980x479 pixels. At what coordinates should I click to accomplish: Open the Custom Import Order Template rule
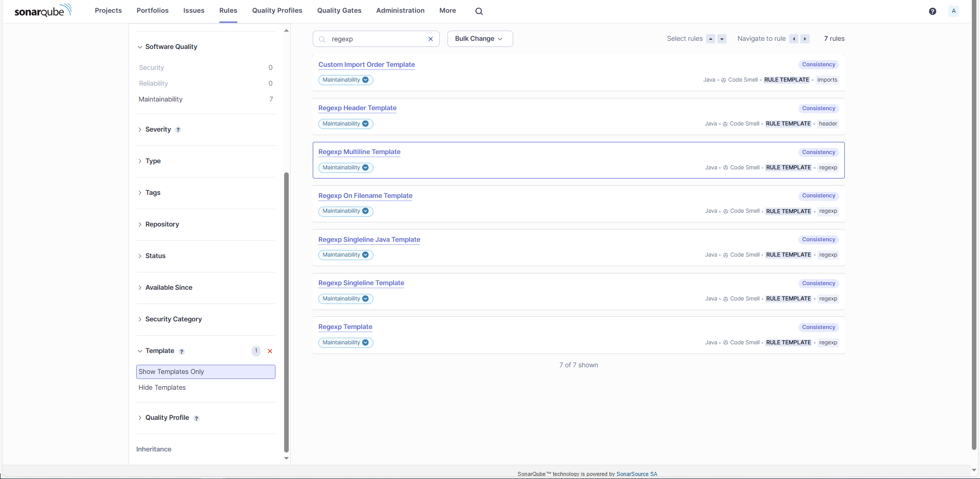366,65
